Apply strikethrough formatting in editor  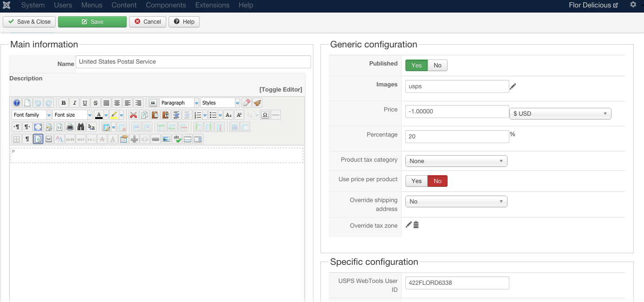tap(96, 103)
